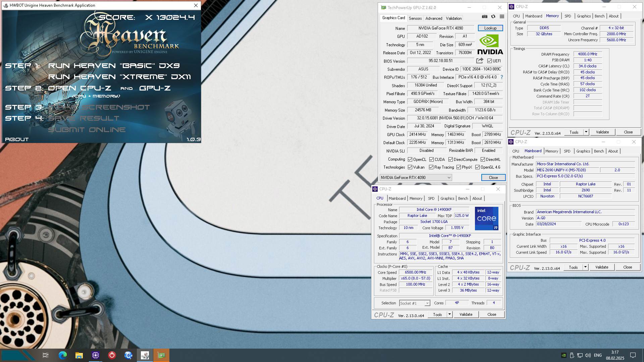Click the GPU-Z title bar app icon

click(x=383, y=7)
